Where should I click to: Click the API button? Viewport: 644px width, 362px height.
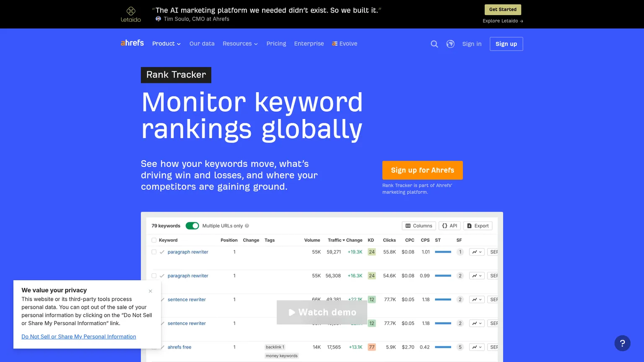[450, 226]
